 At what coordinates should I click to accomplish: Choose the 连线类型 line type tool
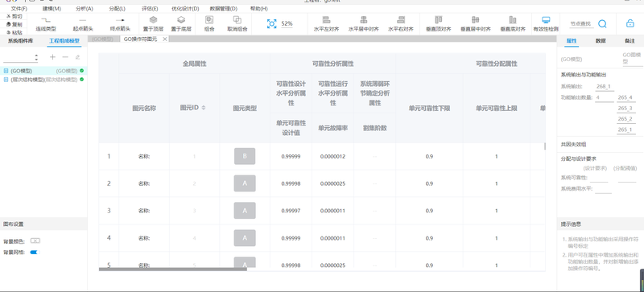tap(46, 24)
